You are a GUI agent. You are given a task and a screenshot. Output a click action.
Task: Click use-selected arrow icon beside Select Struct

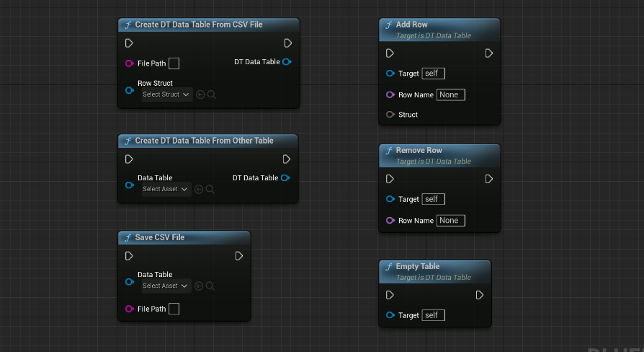[x=200, y=94]
